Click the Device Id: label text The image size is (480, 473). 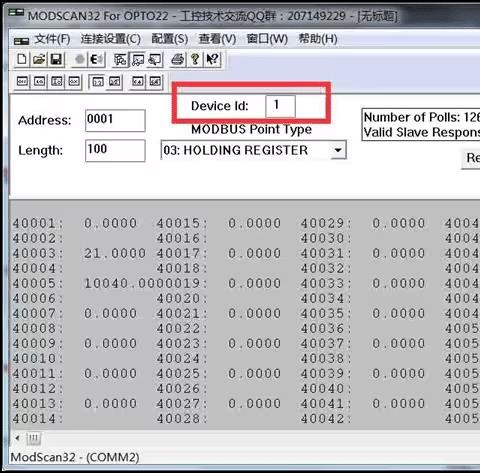point(220,106)
